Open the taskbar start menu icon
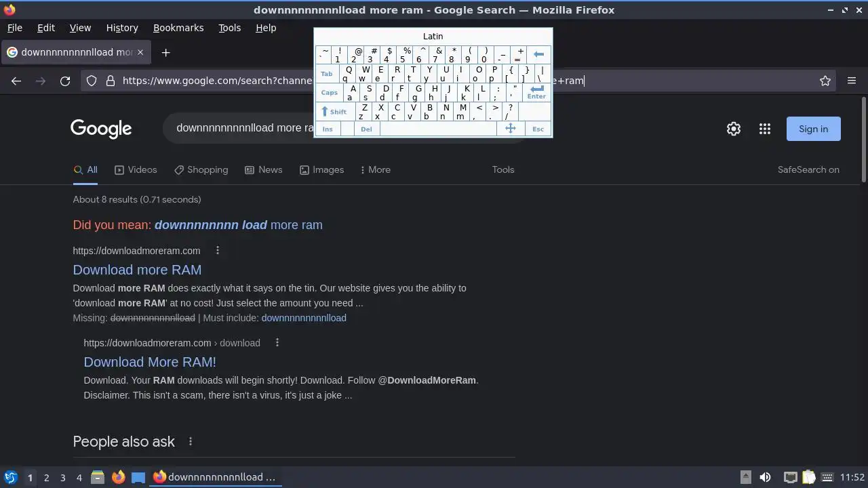This screenshot has width=868, height=488. (x=10, y=477)
